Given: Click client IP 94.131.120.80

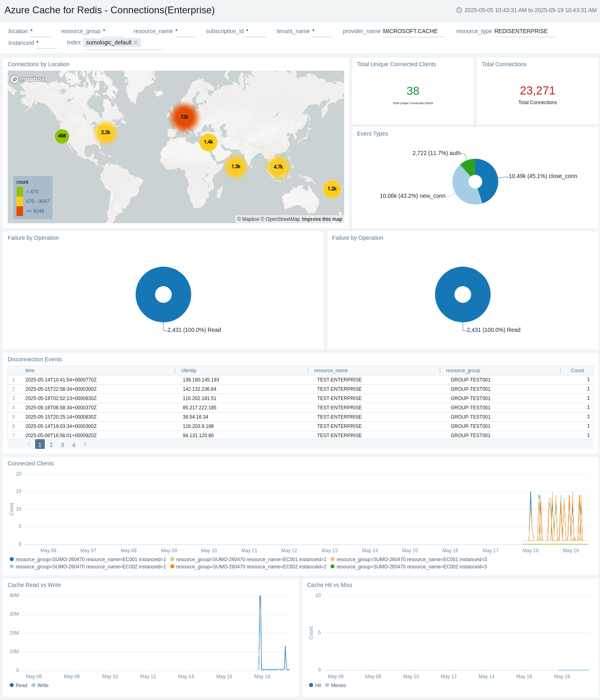Looking at the screenshot, I should (x=198, y=436).
